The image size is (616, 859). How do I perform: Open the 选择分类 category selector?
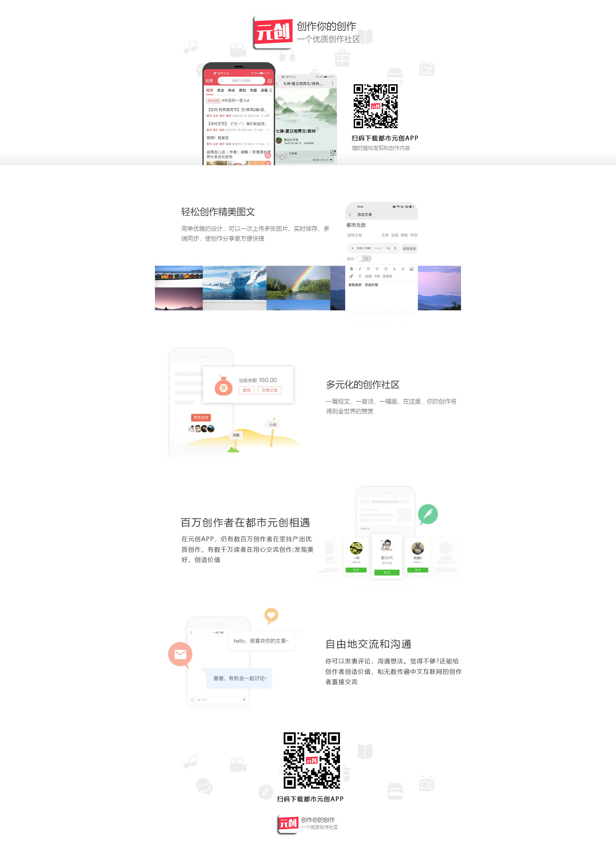pos(354,235)
